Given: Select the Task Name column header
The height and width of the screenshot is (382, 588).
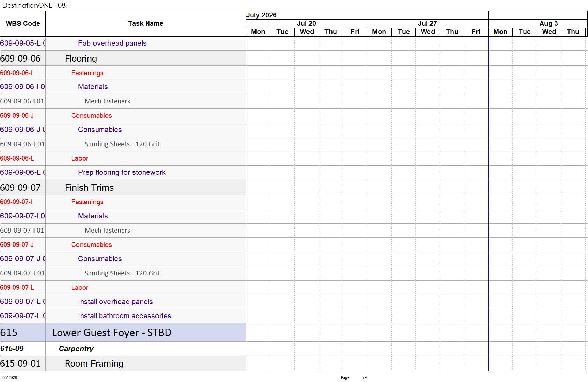Looking at the screenshot, I should [x=146, y=24].
